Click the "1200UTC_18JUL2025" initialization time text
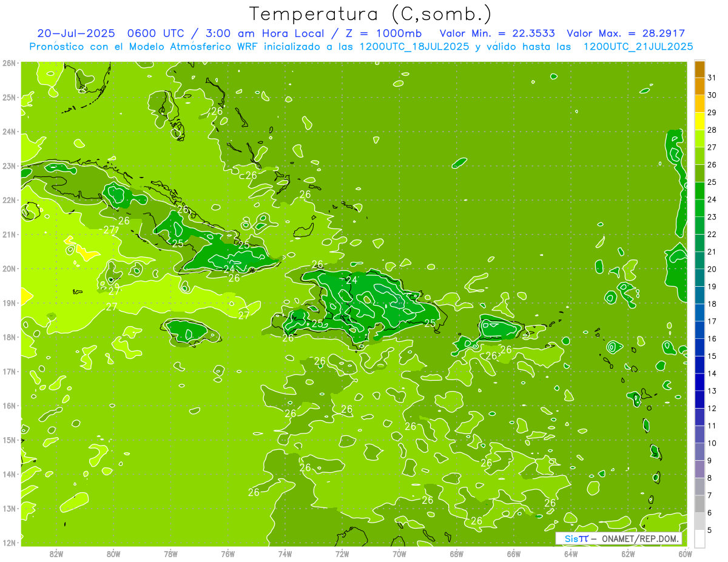Image resolution: width=728 pixels, height=562 pixels. pos(414,46)
